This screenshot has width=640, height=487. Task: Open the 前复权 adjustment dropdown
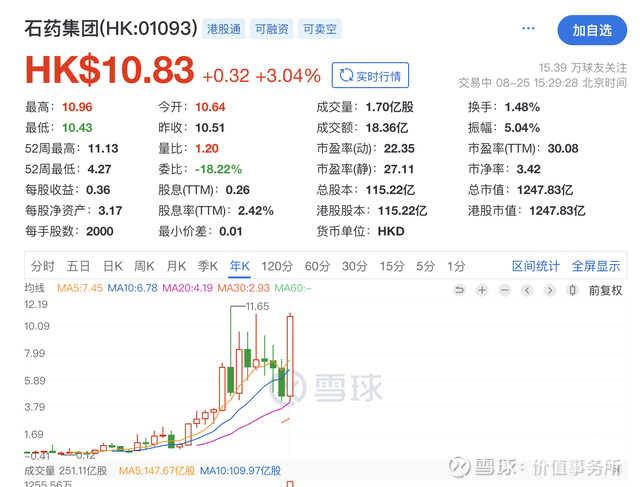click(605, 290)
